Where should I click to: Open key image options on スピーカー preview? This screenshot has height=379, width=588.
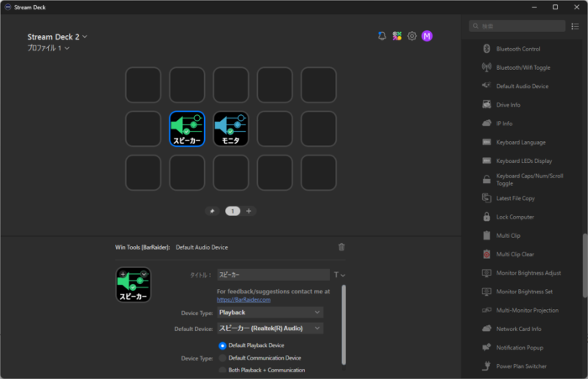pos(144,274)
